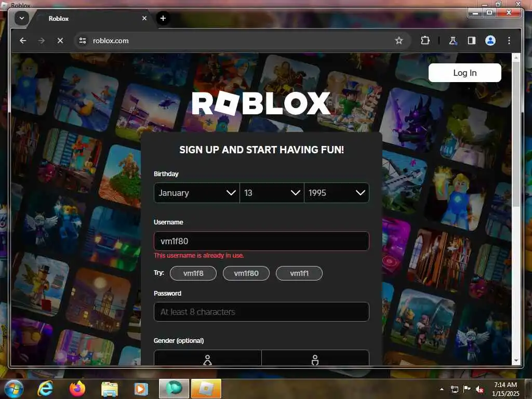Screen dimensions: 532x399
Task: Select the female gender option
Action: click(x=208, y=359)
